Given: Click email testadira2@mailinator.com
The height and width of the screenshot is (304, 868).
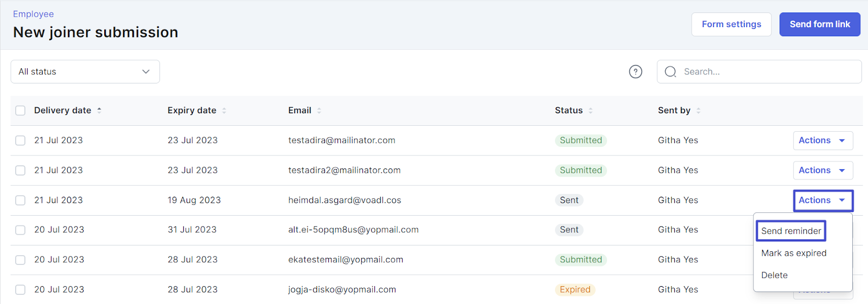Looking at the screenshot, I should [x=344, y=170].
